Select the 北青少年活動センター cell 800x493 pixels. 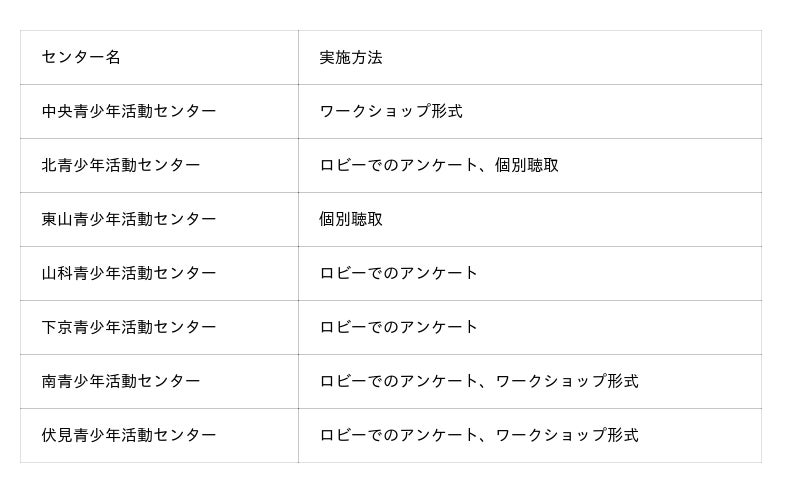121,165
